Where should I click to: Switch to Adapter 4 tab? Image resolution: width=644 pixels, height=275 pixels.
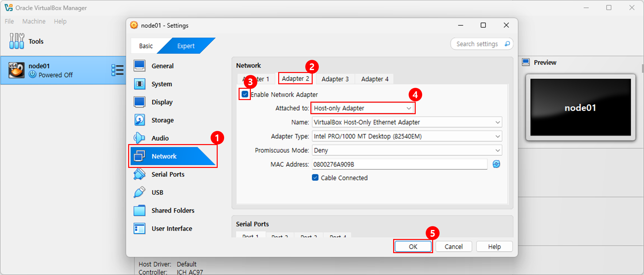(375, 79)
